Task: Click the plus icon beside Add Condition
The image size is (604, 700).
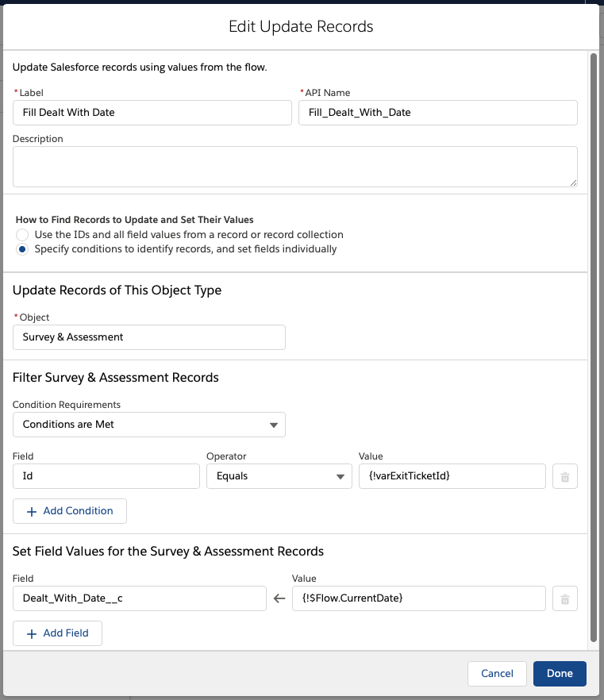Action: coord(31,512)
